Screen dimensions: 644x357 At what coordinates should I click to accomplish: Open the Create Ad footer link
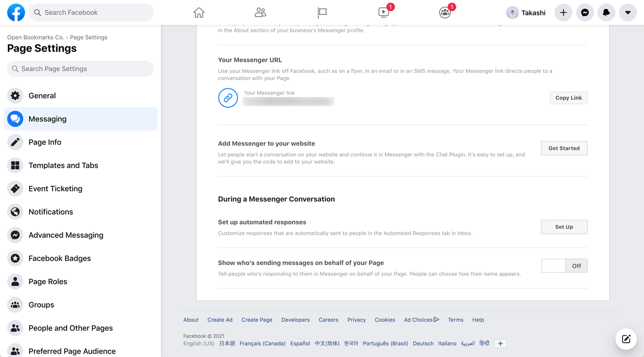click(x=220, y=320)
